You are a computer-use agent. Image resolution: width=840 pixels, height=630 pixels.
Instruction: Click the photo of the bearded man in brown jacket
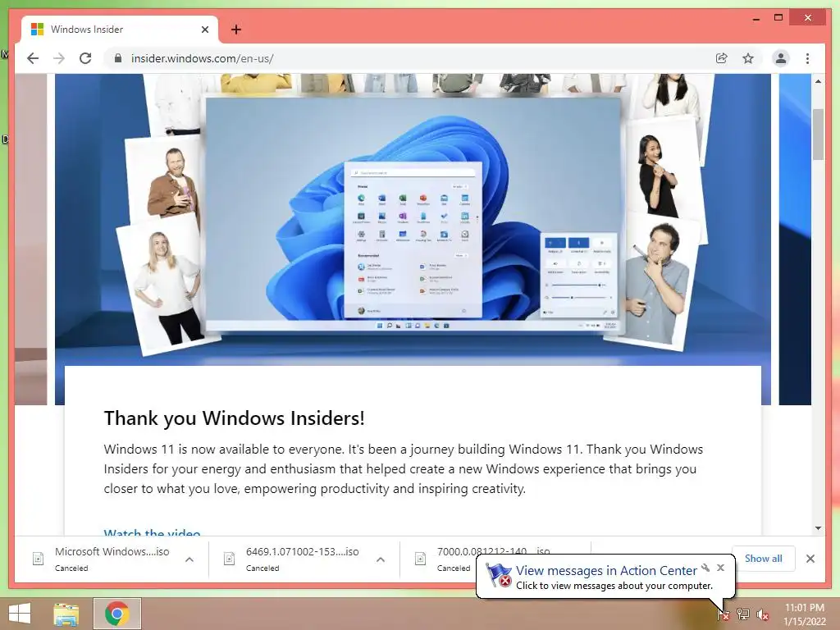coord(165,180)
